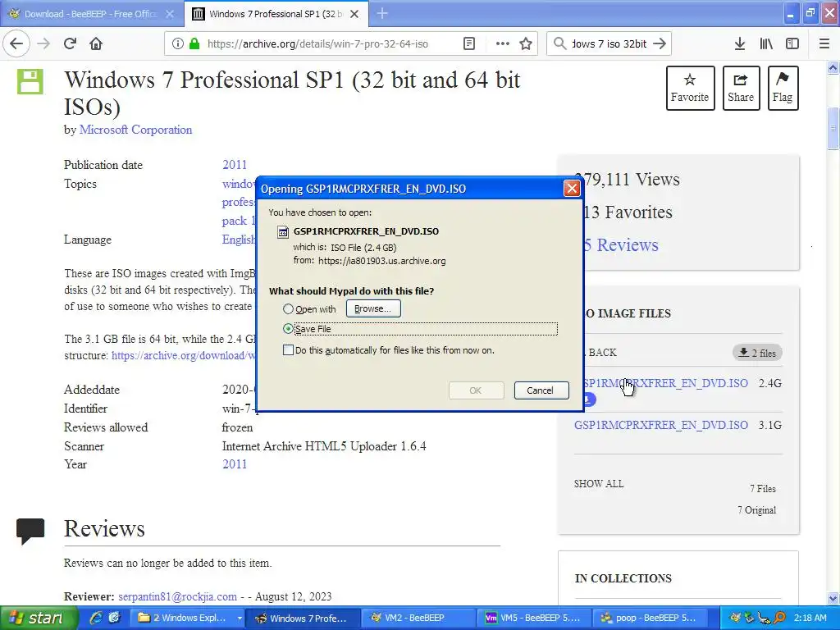Download the 3.1G GSP1RMCPRXFRER_EN_DVD.ISO link

660,426
